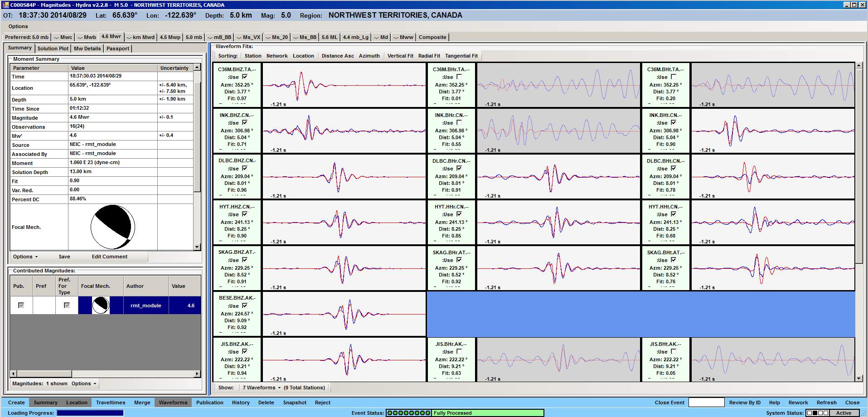Click the C36M.BHZ.TA vertical waveform plot

(x=344, y=85)
